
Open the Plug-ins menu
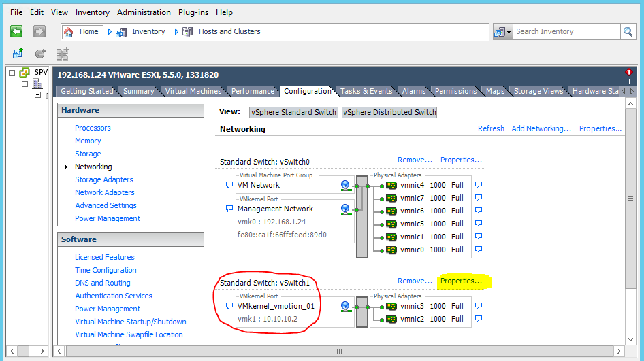(x=193, y=12)
